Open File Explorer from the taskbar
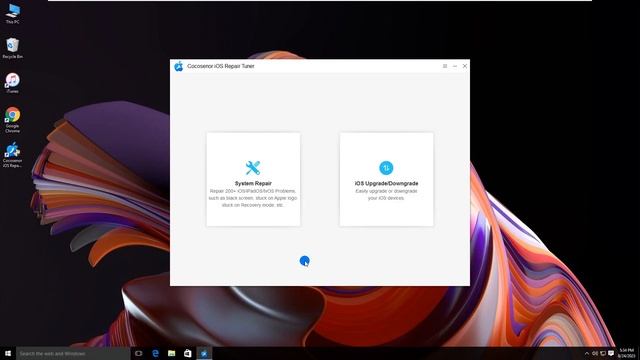Viewport: 640px width, 360px height. click(171, 353)
